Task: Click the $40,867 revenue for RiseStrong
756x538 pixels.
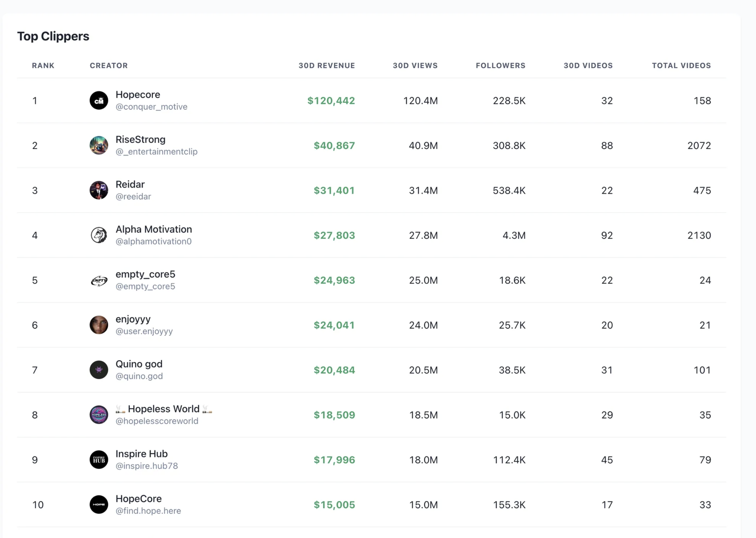Action: [334, 145]
